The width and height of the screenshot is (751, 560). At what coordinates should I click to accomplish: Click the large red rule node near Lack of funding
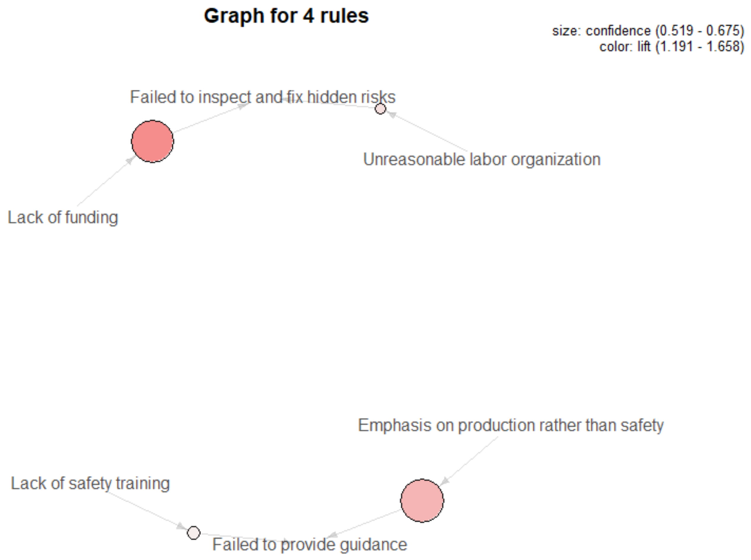(153, 141)
